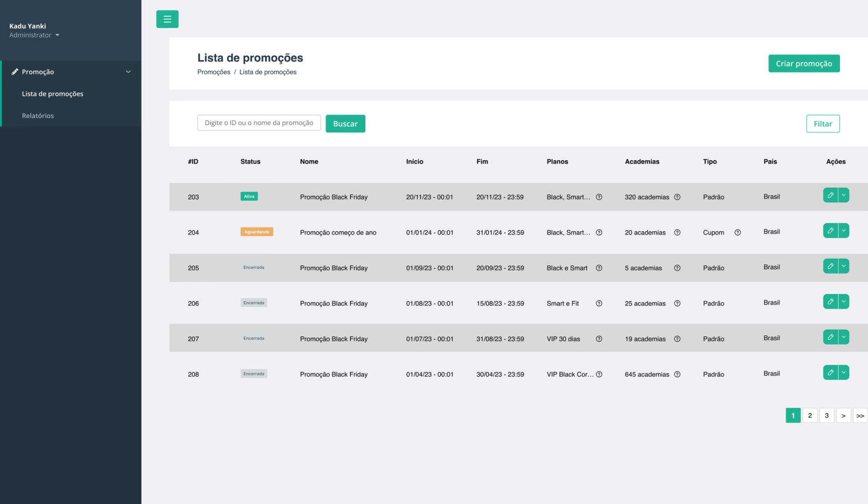Focus the promotion ID or name search field
The height and width of the screenshot is (504, 868).
(259, 123)
